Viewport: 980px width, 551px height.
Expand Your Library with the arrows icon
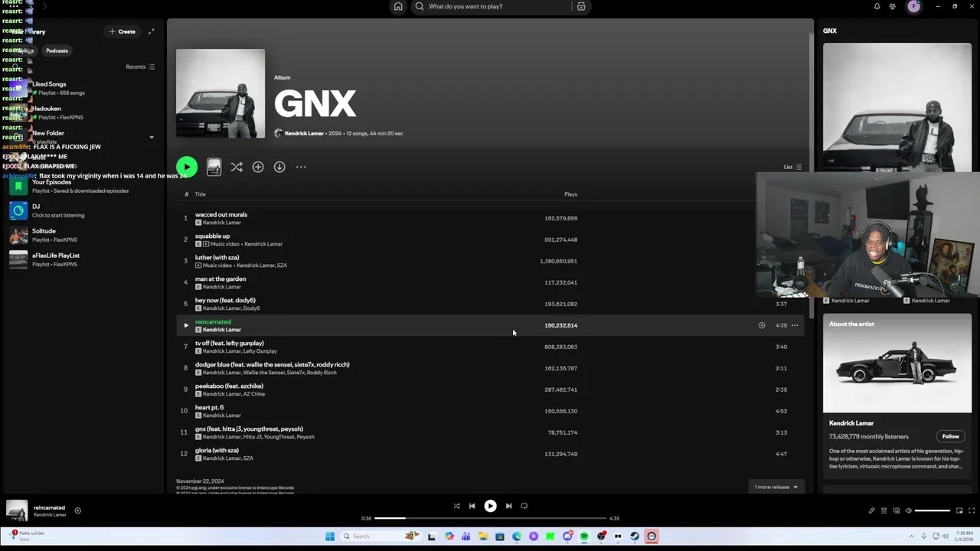pyautogui.click(x=151, y=31)
